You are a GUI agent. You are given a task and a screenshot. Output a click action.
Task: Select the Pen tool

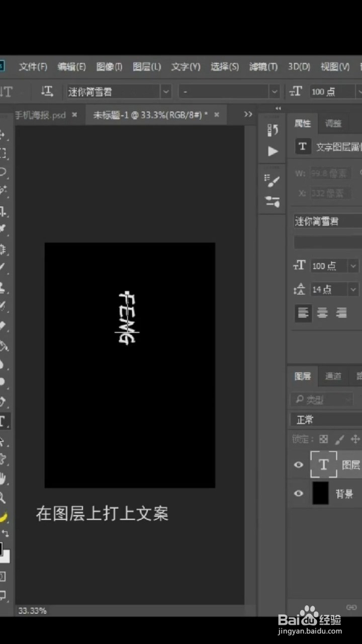pyautogui.click(x=3, y=401)
